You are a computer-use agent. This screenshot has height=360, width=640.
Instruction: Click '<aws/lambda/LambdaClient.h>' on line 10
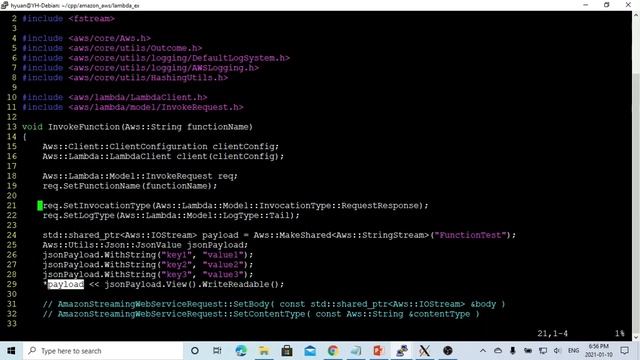pyautogui.click(x=138, y=98)
